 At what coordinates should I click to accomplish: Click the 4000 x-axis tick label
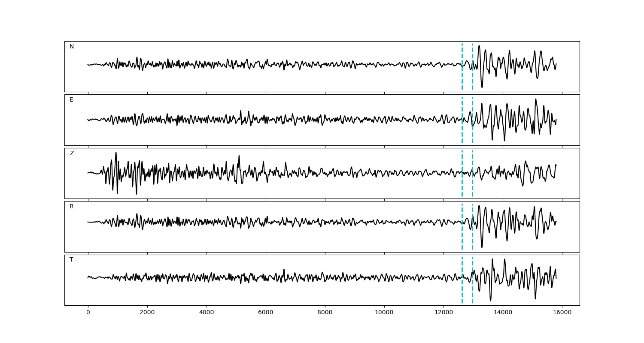tap(207, 313)
